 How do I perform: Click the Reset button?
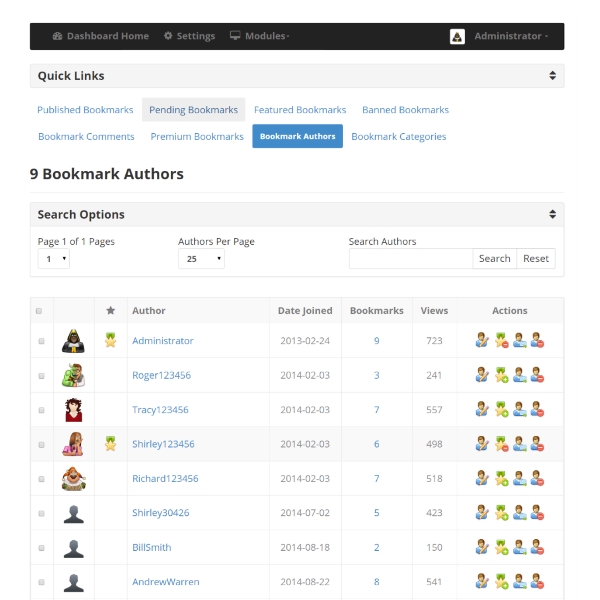tap(536, 259)
